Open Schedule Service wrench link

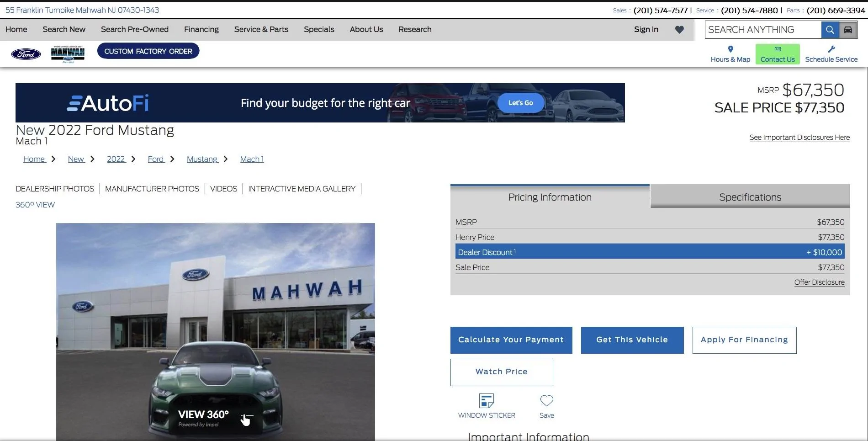click(831, 54)
